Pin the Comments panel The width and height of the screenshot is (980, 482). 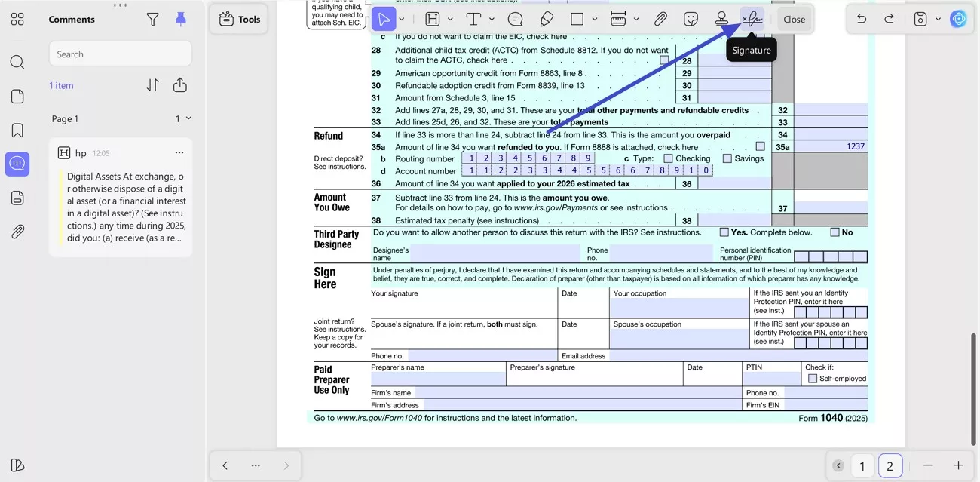click(180, 19)
